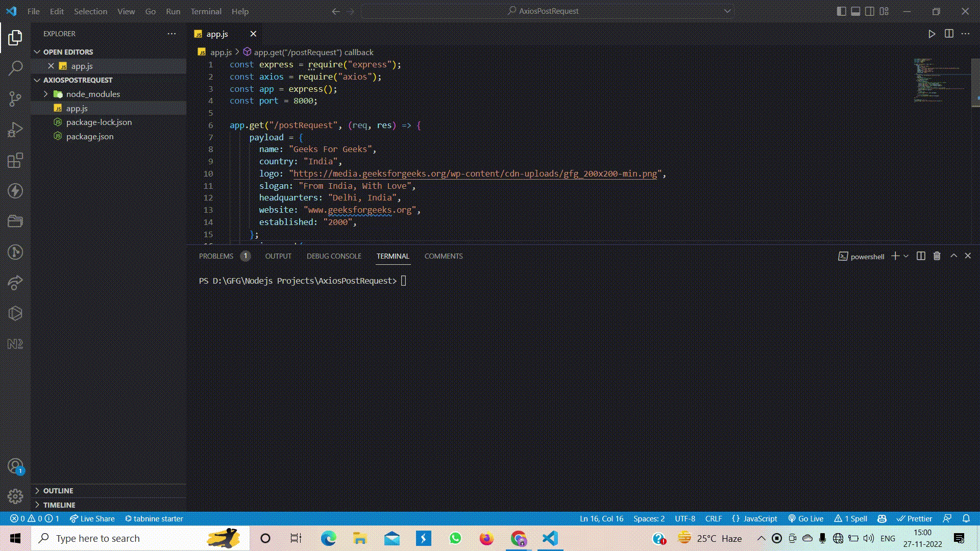Image resolution: width=980 pixels, height=551 pixels.
Task: Open the N2 extension icon in activity bar
Action: tap(15, 344)
